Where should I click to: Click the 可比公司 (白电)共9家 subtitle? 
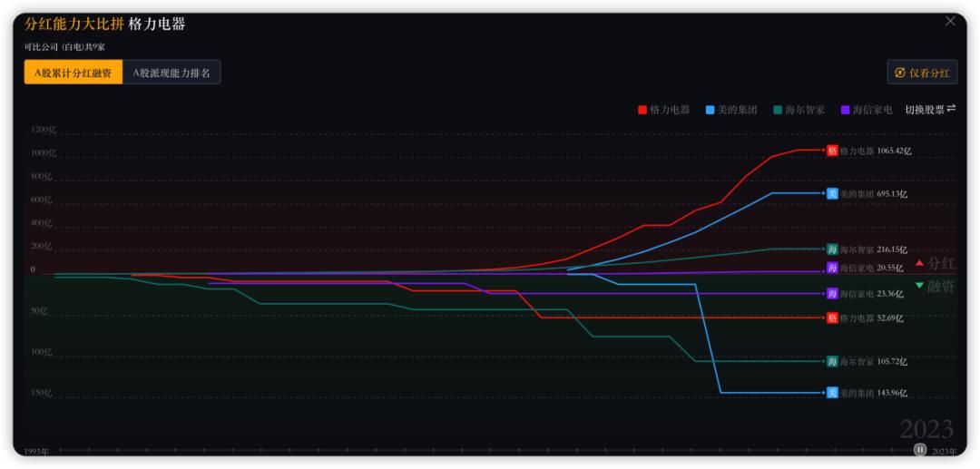pos(64,47)
